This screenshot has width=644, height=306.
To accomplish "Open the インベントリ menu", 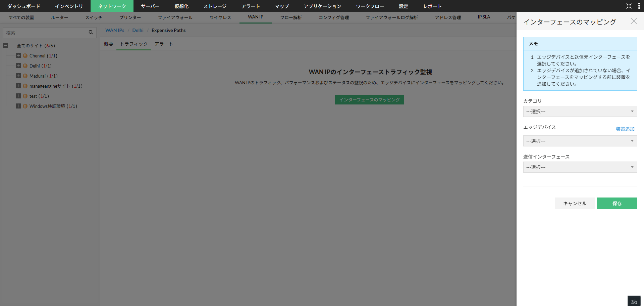I will [x=69, y=6].
